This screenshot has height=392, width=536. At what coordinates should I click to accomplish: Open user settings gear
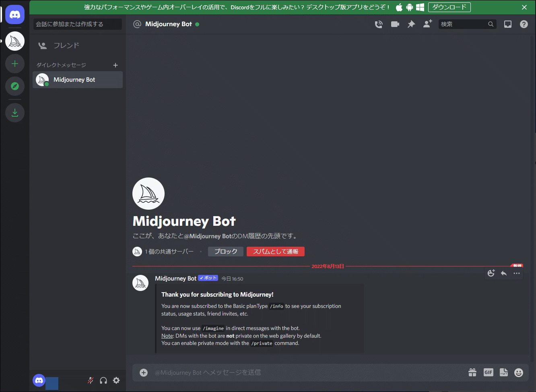coord(116,380)
